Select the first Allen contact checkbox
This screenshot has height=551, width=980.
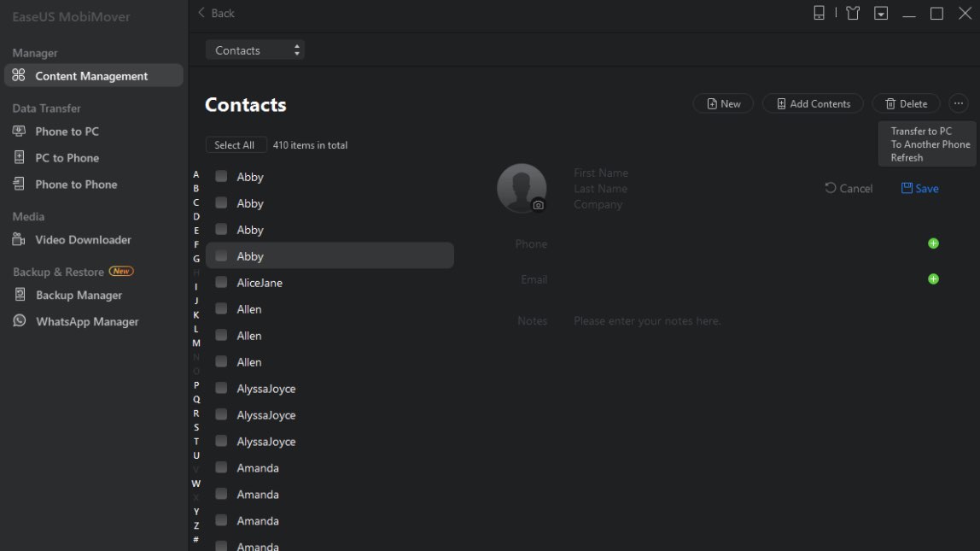221,308
